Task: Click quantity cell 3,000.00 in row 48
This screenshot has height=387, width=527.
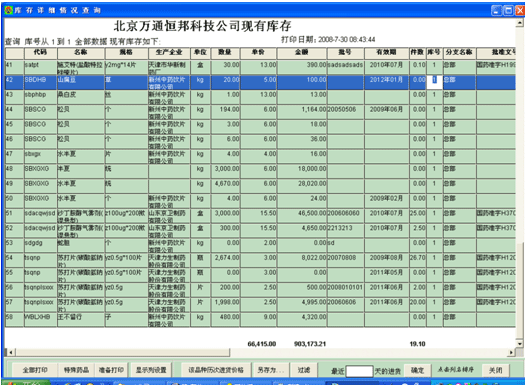Action: tap(225, 171)
